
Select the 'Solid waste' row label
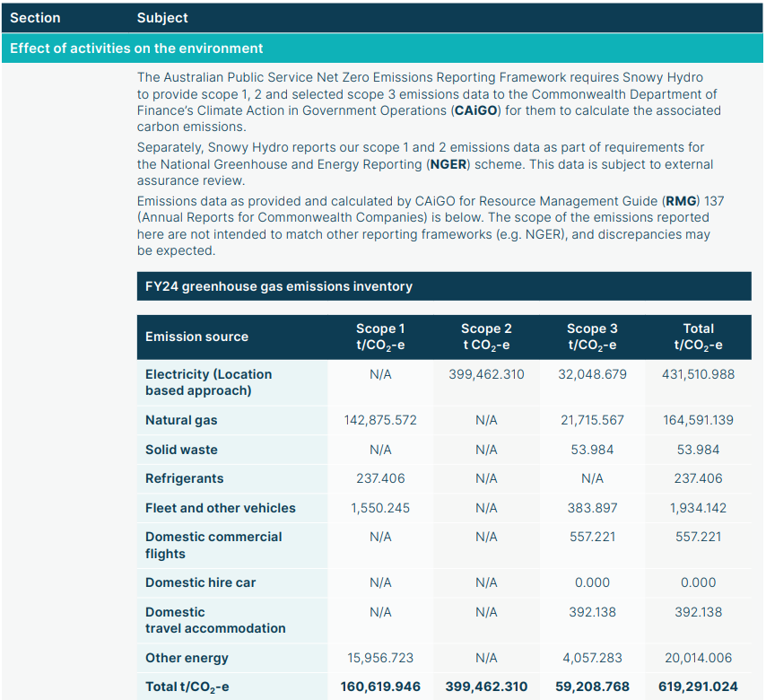click(x=182, y=450)
